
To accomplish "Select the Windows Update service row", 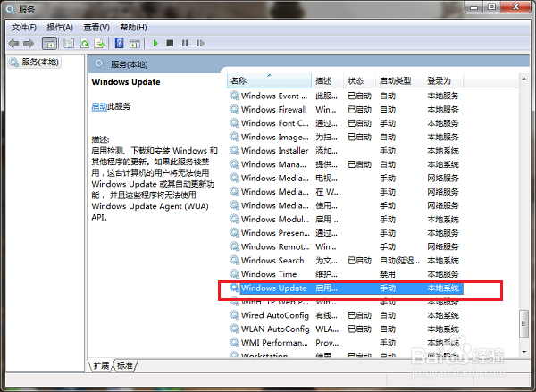I will [x=346, y=288].
